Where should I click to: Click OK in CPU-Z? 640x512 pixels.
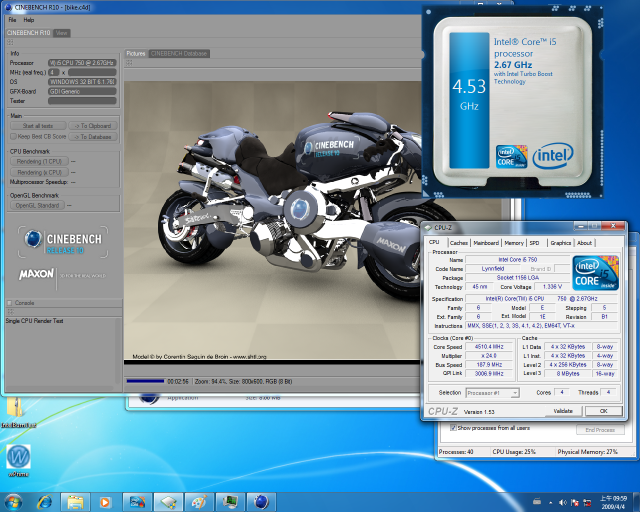coord(604,411)
